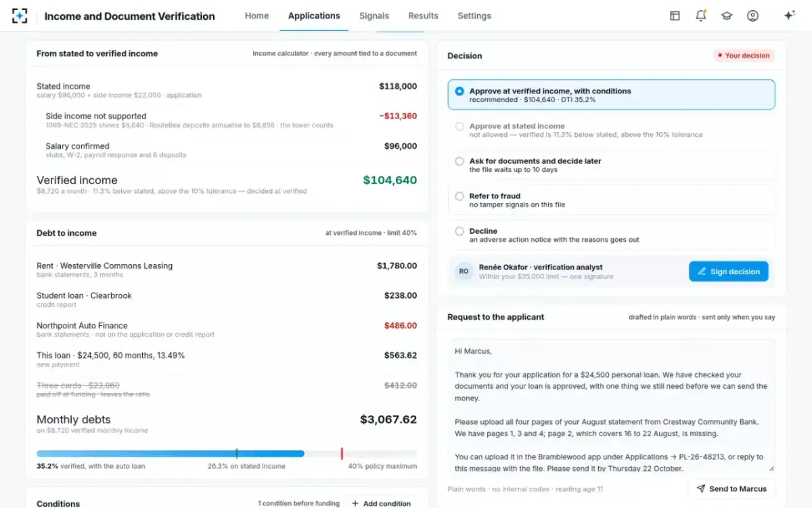Open the layout panel icon in header
Viewport: 812px width, 508px height.
tap(675, 16)
